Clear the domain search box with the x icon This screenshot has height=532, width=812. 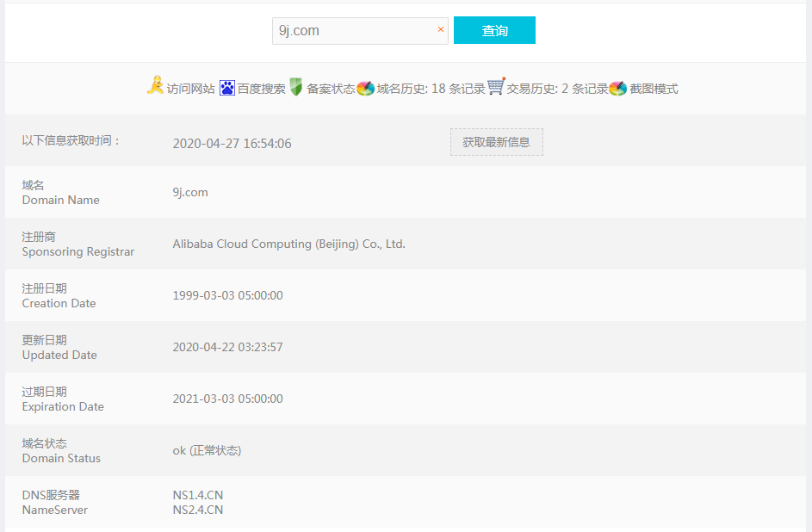pyautogui.click(x=441, y=30)
